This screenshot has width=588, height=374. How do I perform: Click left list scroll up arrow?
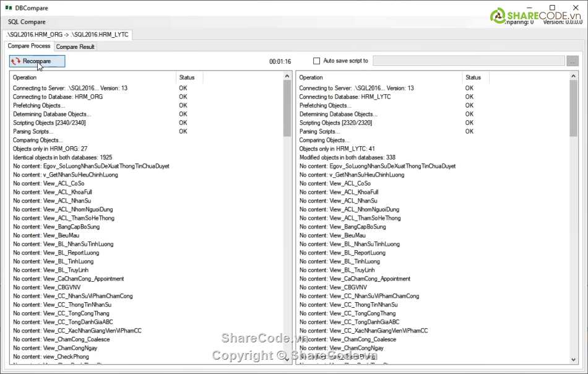(x=287, y=76)
